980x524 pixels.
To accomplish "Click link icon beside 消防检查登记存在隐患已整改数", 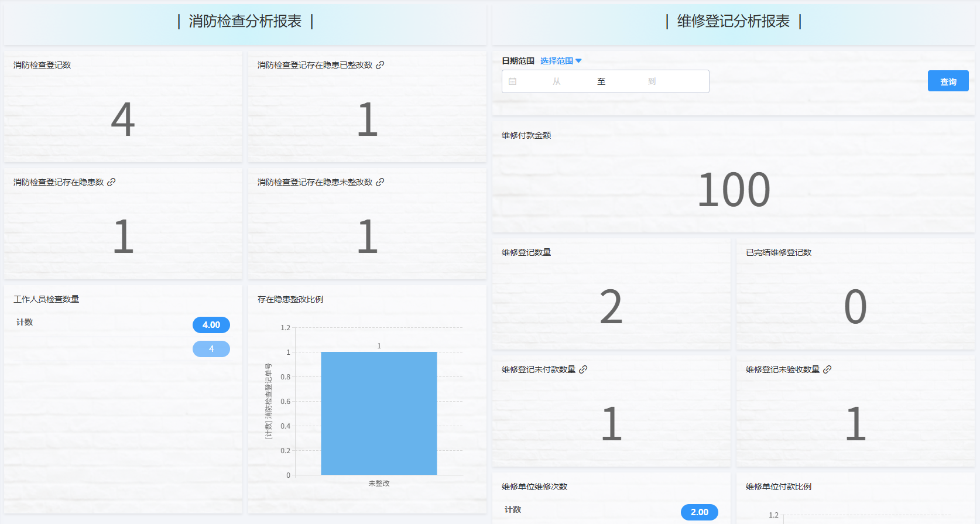I will tap(380, 65).
